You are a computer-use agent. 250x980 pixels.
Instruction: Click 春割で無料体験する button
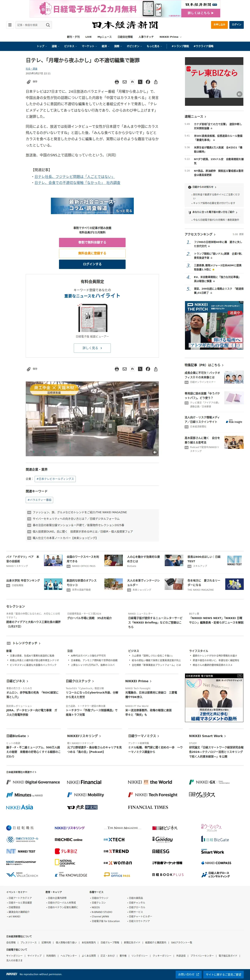92,242
